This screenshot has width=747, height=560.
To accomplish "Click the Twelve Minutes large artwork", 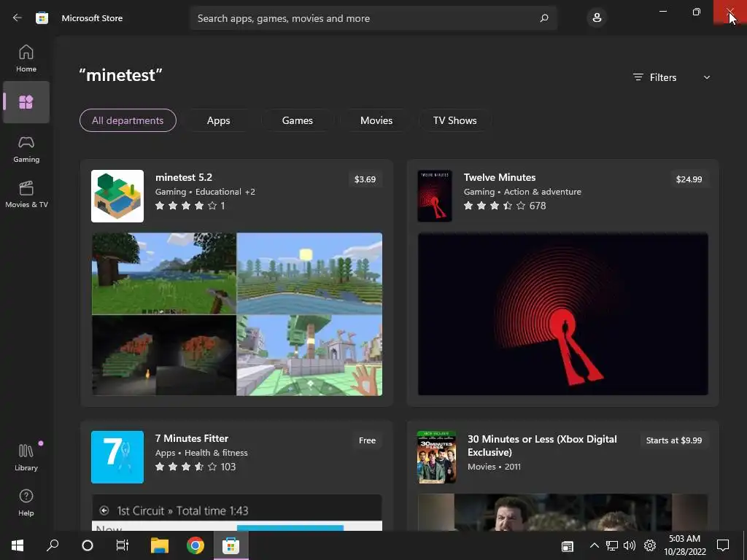I will 562,314.
